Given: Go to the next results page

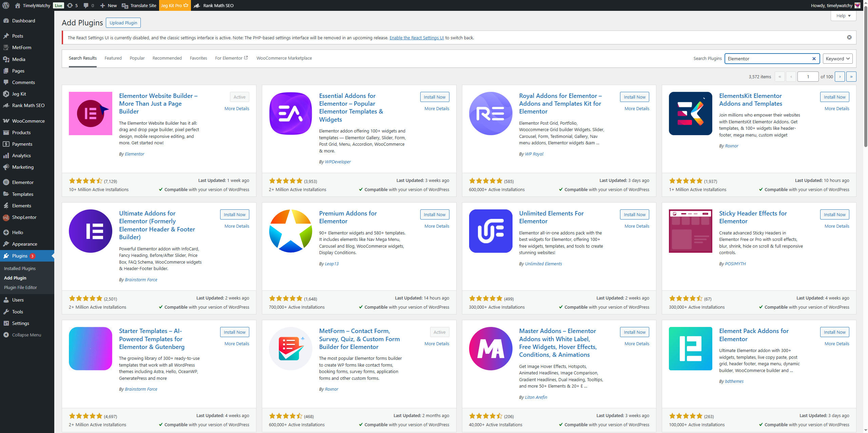Looking at the screenshot, I should 840,77.
